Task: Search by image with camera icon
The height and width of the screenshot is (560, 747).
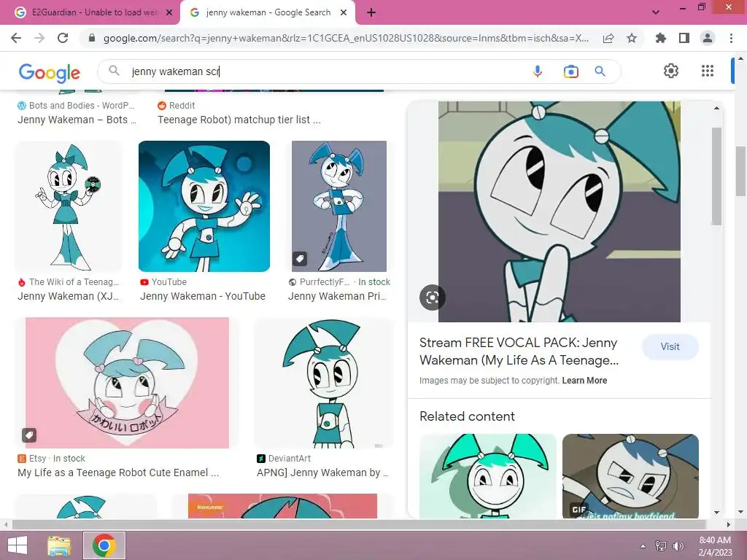Action: click(x=570, y=71)
